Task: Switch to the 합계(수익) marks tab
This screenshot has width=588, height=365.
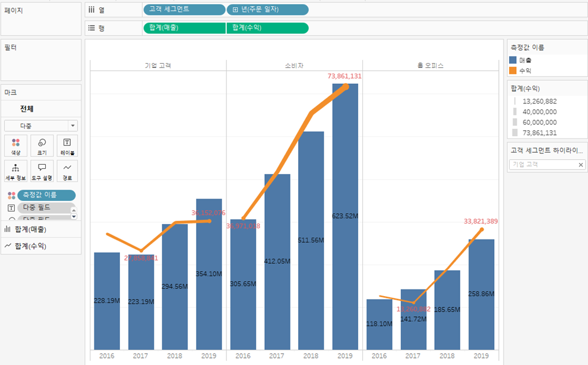Action: [x=41, y=246]
